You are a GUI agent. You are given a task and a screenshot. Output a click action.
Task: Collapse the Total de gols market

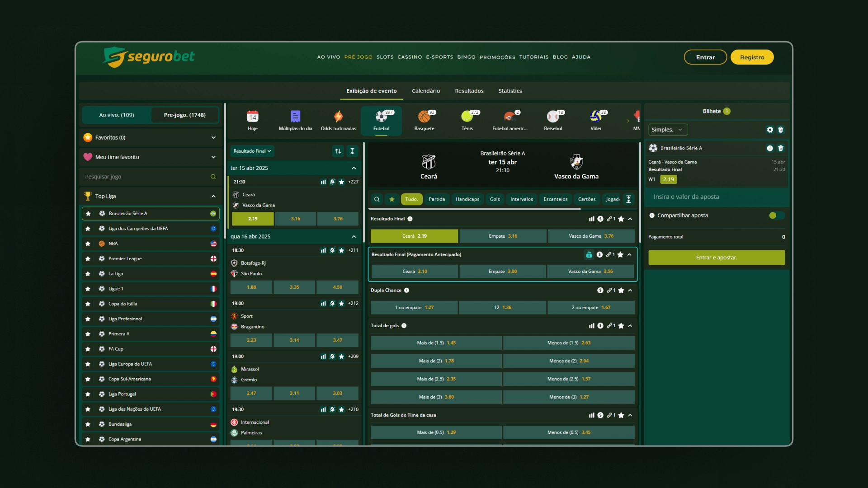click(x=630, y=326)
